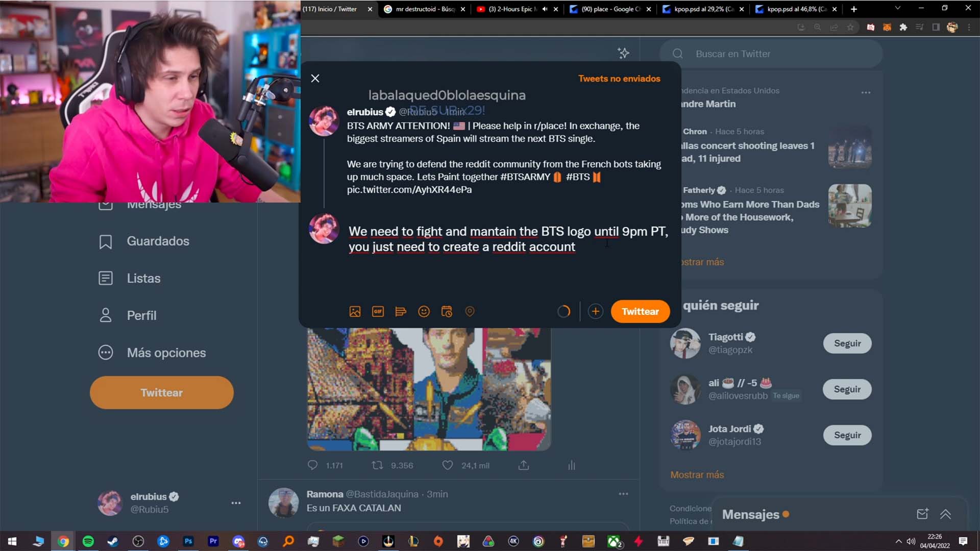Follow Jota Jordi with Seguir button
980x551 pixels.
847,435
